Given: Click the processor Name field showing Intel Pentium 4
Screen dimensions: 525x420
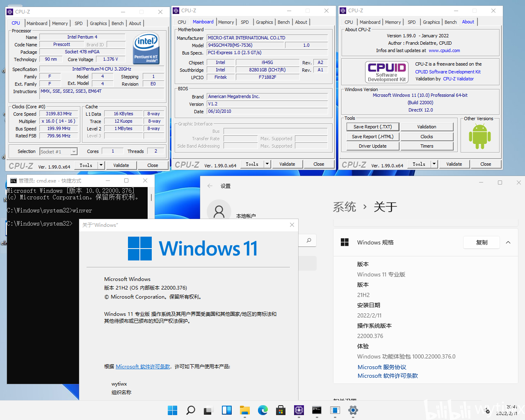Looking at the screenshot, I should pos(82,37).
